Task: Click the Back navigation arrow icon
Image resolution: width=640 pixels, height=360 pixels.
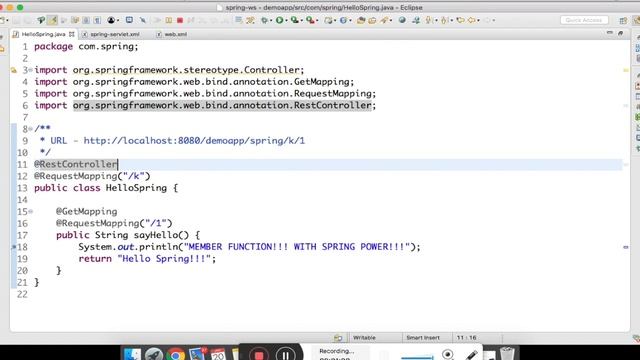Action: tap(472, 20)
